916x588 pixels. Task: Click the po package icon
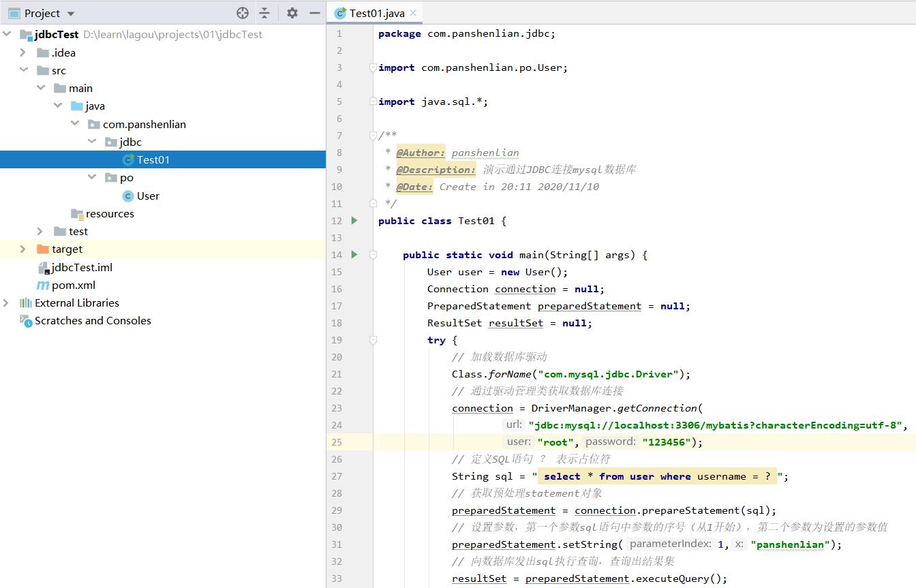tap(111, 177)
